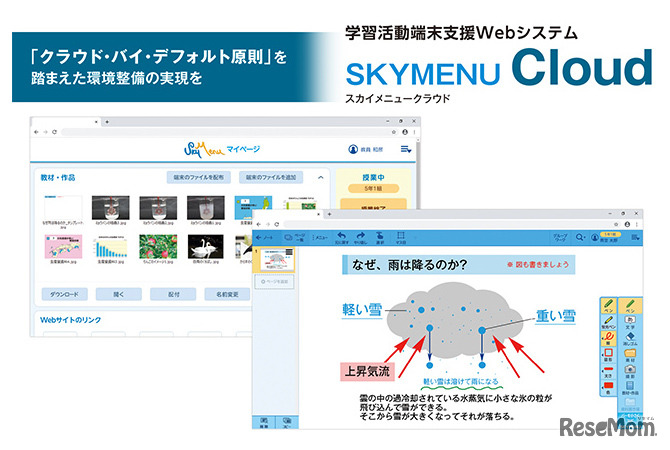The height and width of the screenshot is (450, 670).
Task: Click the 重い雪 label on the diagram
Action: click(555, 316)
